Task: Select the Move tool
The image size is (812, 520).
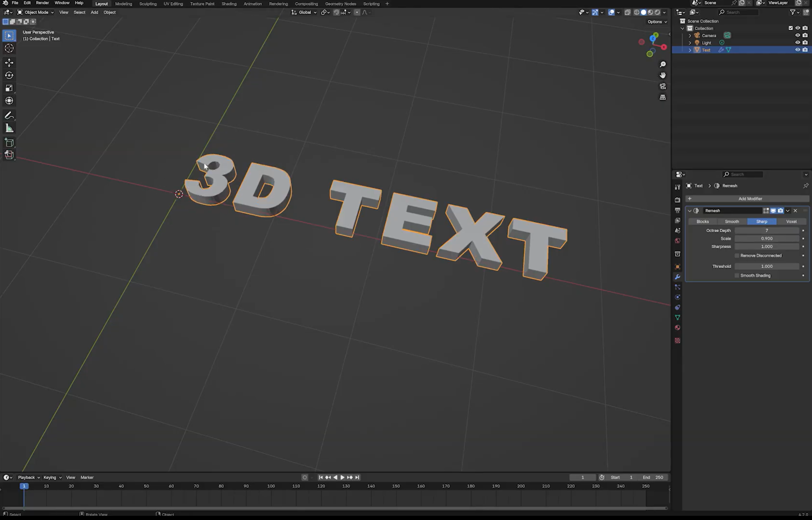Action: [9, 62]
